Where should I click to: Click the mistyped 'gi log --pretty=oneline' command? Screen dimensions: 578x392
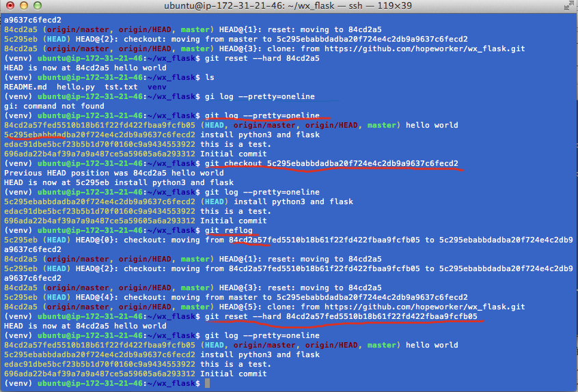click(x=260, y=96)
